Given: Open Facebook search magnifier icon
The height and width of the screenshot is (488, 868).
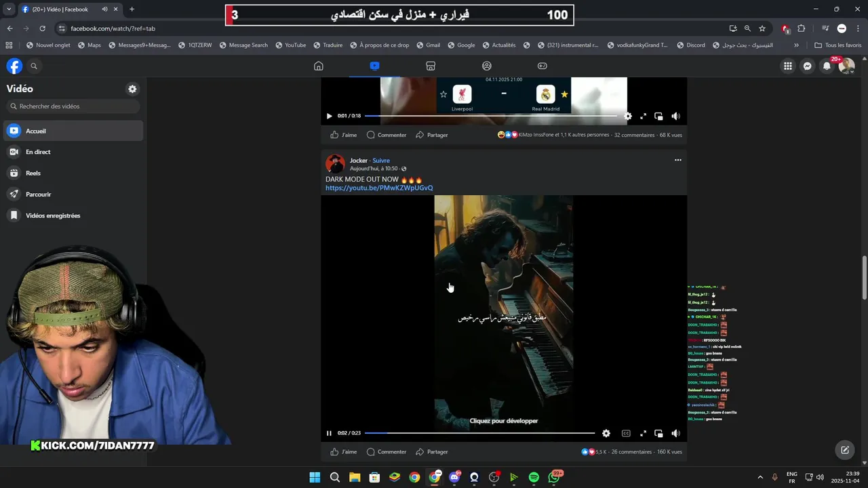Looking at the screenshot, I should 34,66.
